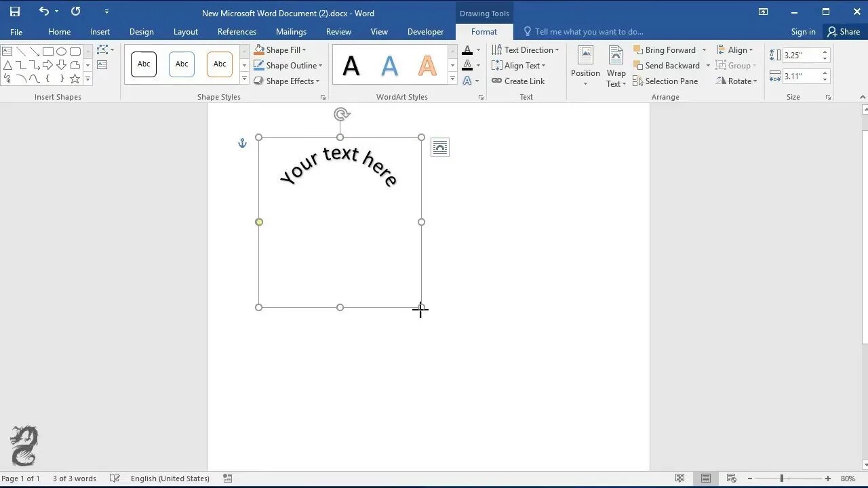The image size is (868, 488).
Task: Select the Scribble freeform shape
Action: (7, 79)
